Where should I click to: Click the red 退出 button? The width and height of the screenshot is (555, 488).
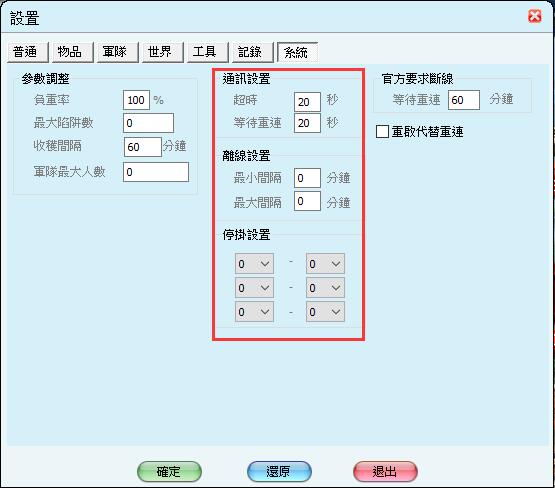pos(385,472)
